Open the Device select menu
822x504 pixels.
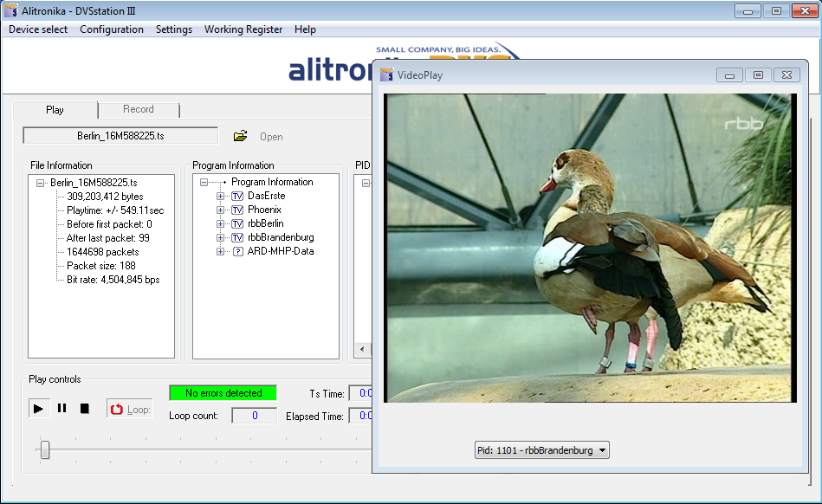(38, 29)
